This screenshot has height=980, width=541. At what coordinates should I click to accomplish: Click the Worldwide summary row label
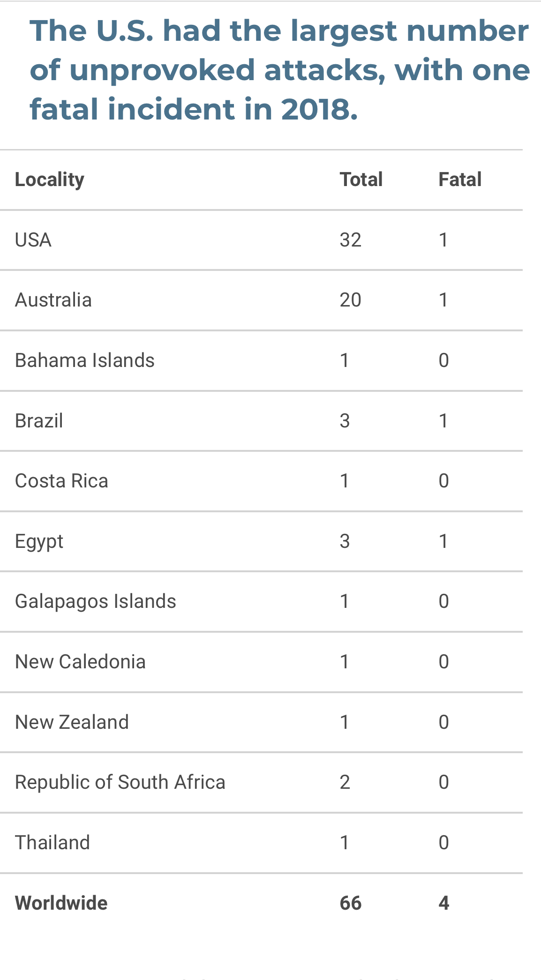point(61,903)
